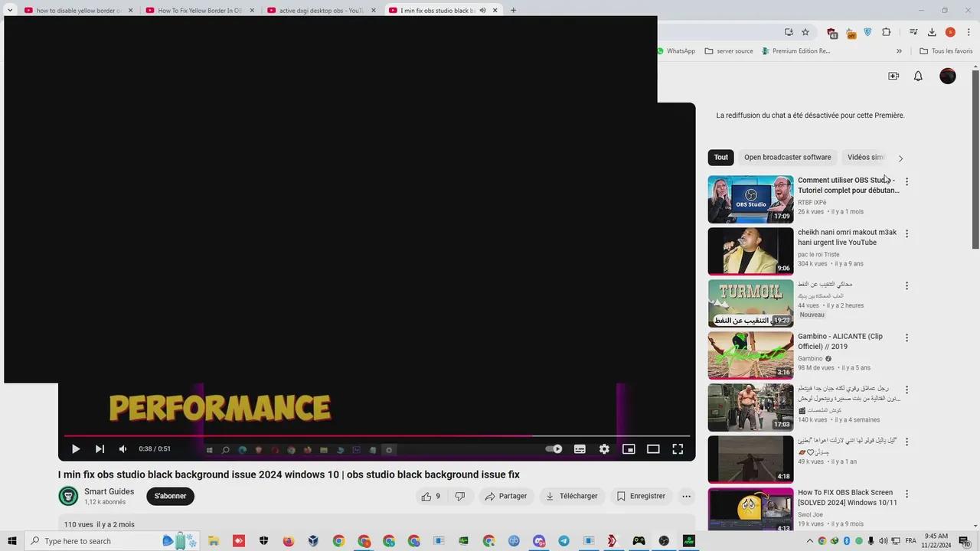Open the Tous les favoris folder
Image resolution: width=980 pixels, height=551 pixels.
coord(946,51)
